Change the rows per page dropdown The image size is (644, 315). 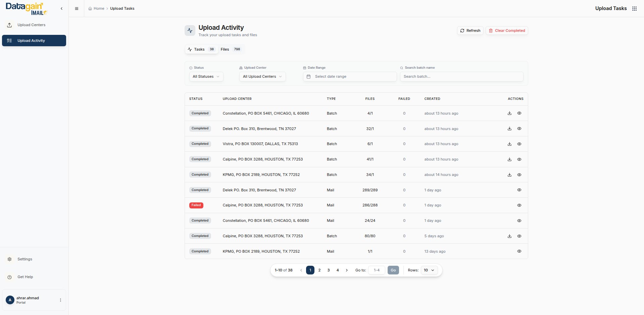429,270
